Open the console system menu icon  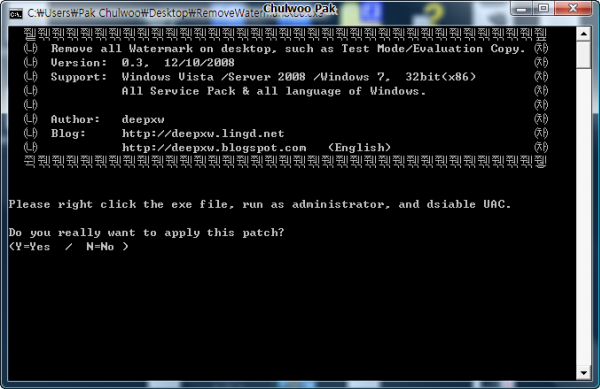[16, 14]
